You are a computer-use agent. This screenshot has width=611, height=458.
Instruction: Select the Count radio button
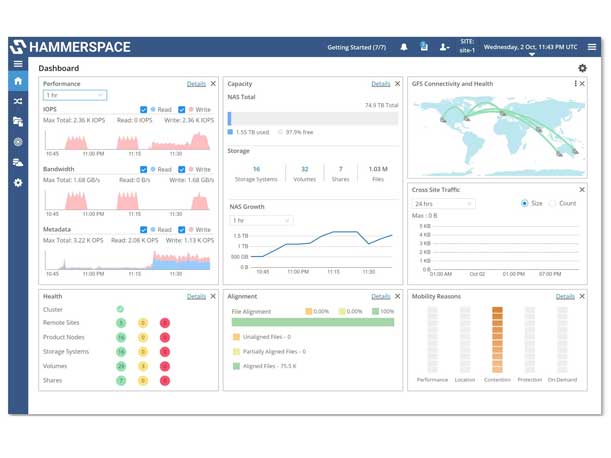(552, 203)
